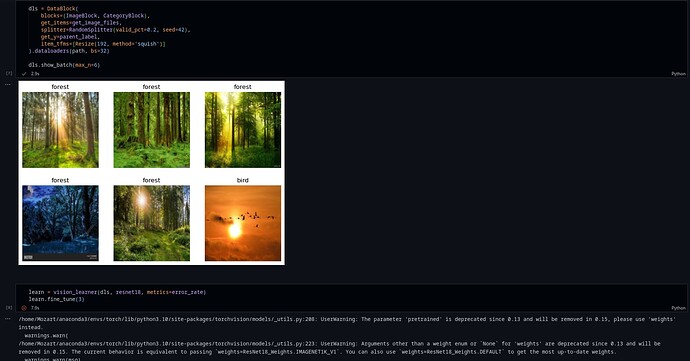This screenshot has height=361, width=690.
Task: Click the warning line mentioning '_utils.py:223'
Action: coord(339,343)
